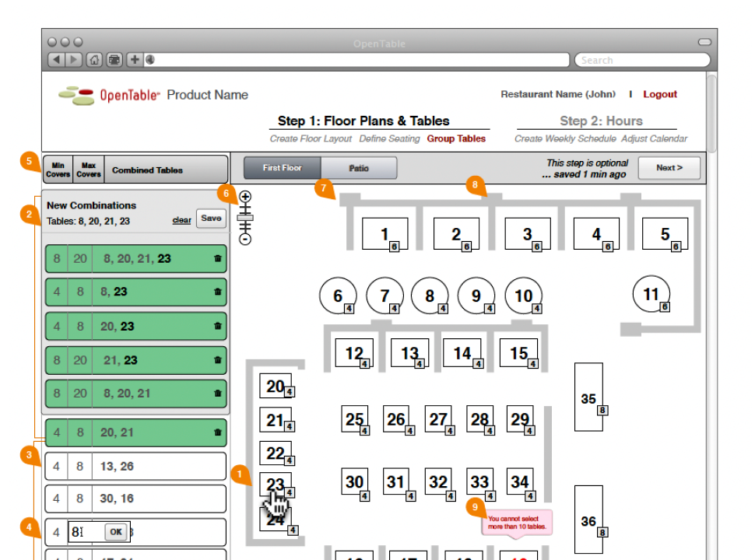Save the new table combinations

pos(211,219)
